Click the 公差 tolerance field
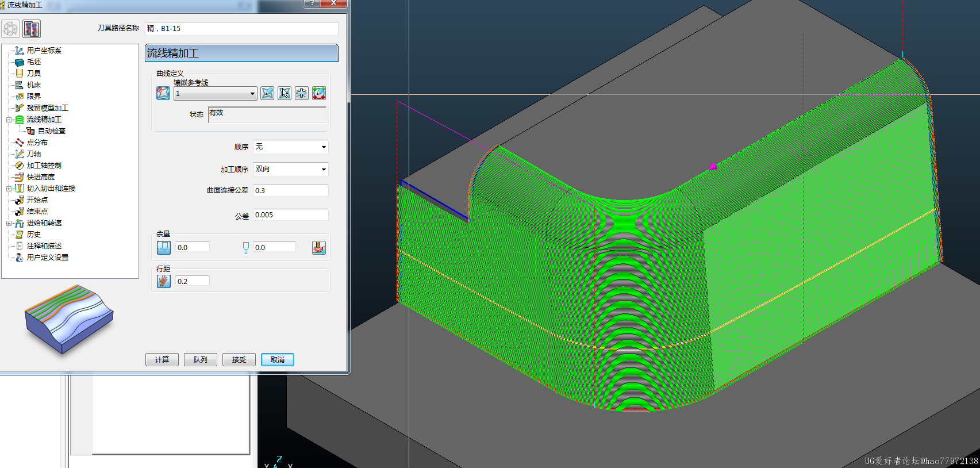Screen dimensions: 980x468 [291, 214]
